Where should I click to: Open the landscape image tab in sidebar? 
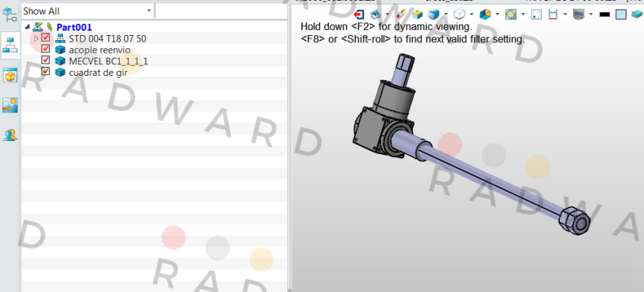pyautogui.click(x=10, y=105)
